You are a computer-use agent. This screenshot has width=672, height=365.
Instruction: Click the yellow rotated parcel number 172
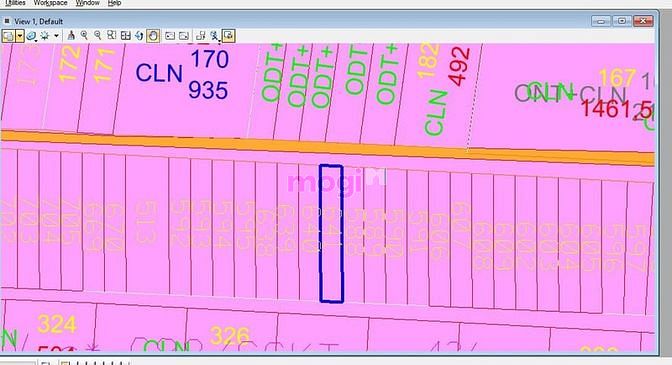[x=70, y=64]
